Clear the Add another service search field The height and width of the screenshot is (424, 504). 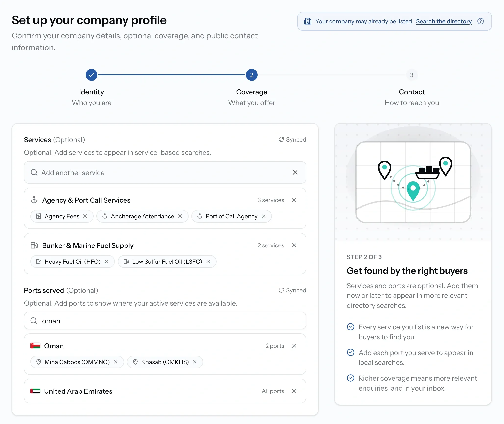tap(295, 172)
